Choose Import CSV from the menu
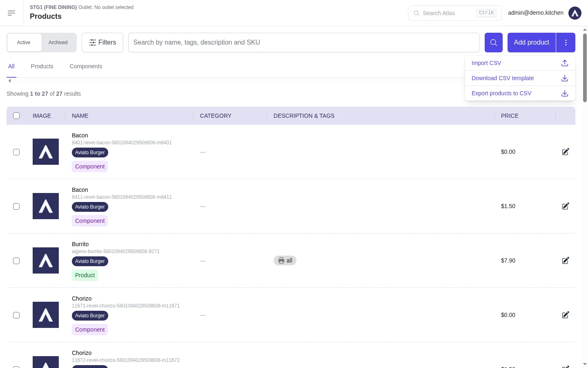The height and width of the screenshot is (368, 588). [x=520, y=63]
